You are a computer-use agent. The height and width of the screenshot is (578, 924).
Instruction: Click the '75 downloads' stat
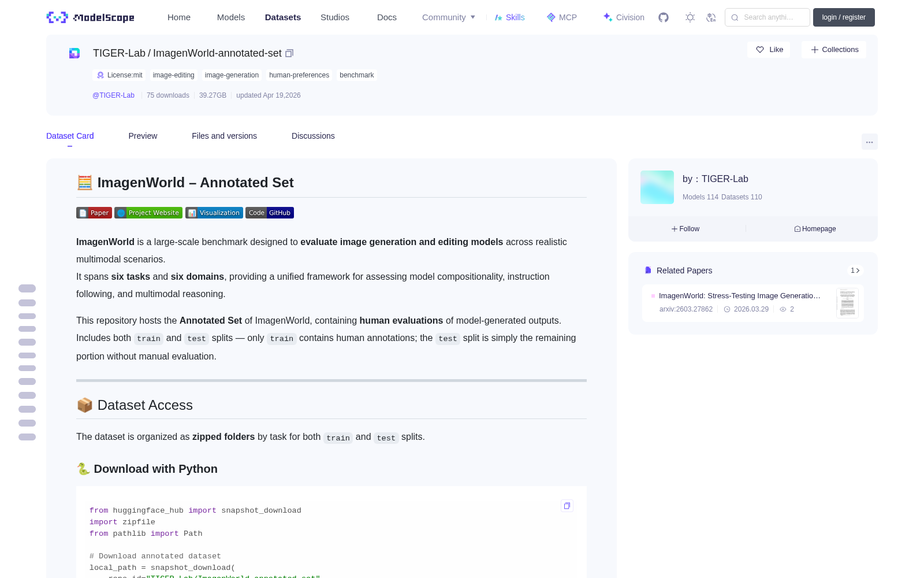point(168,95)
